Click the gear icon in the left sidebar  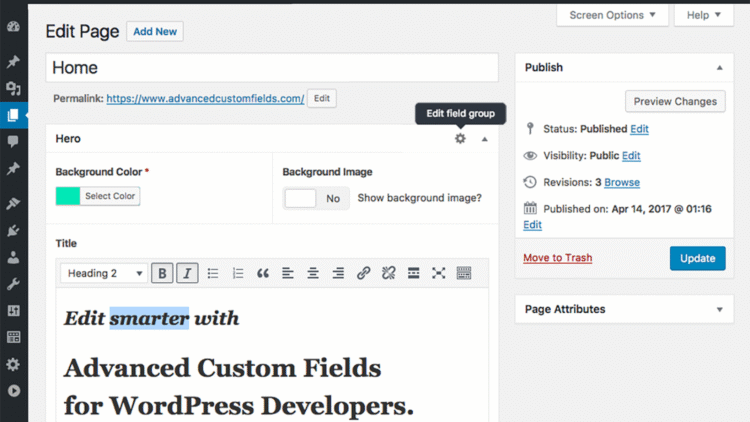pos(13,365)
